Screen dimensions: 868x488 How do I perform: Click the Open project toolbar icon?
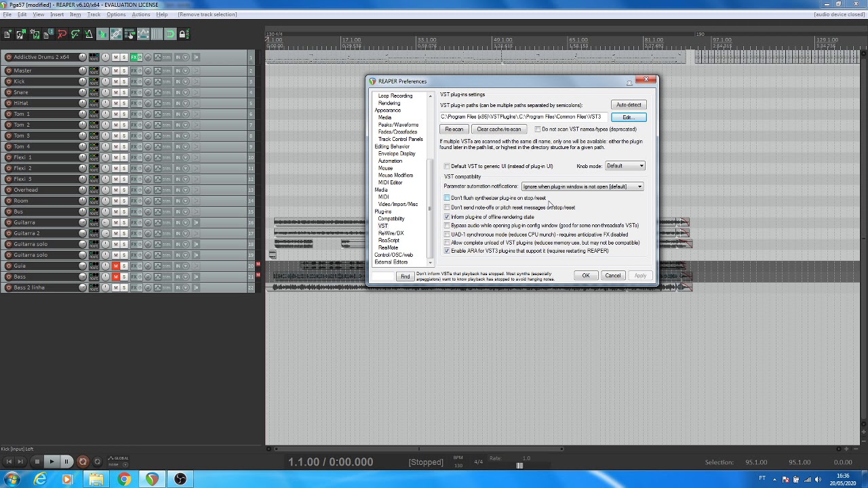[x=21, y=34]
